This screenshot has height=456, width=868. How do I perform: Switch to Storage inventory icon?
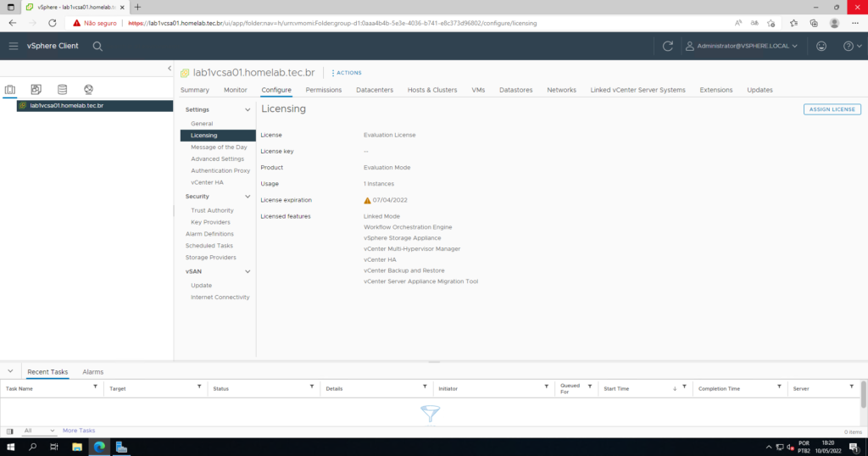[62, 89]
